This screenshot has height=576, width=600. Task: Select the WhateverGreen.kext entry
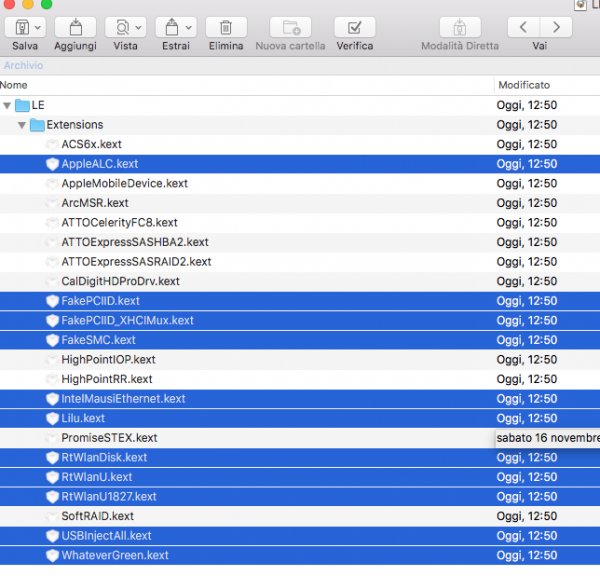click(x=114, y=555)
